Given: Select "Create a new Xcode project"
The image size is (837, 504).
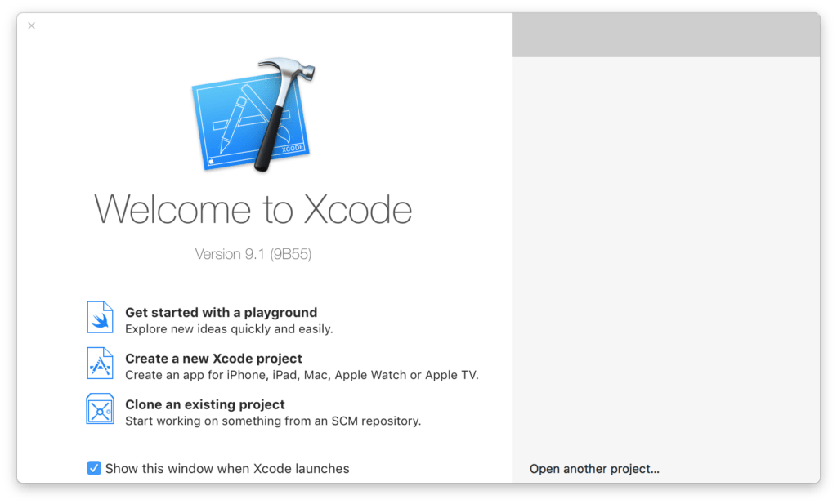Looking at the screenshot, I should [x=213, y=358].
